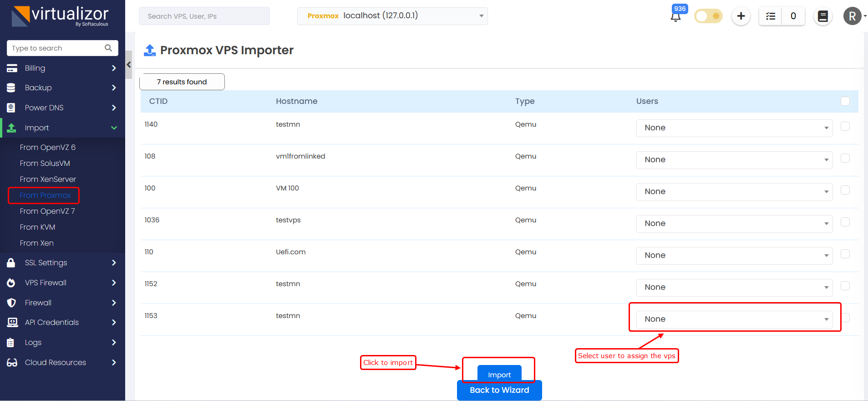Expand the Power DNS menu chevron
The height and width of the screenshot is (401, 868).
pos(114,108)
